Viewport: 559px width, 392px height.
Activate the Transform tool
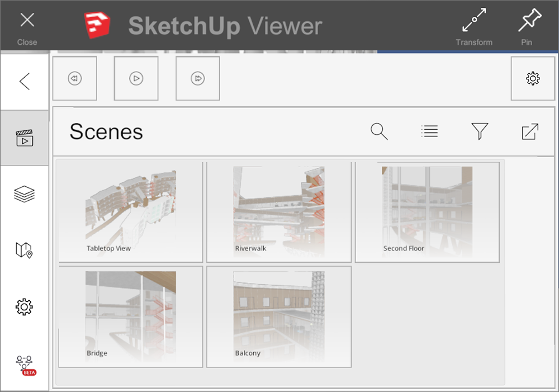[x=474, y=27]
